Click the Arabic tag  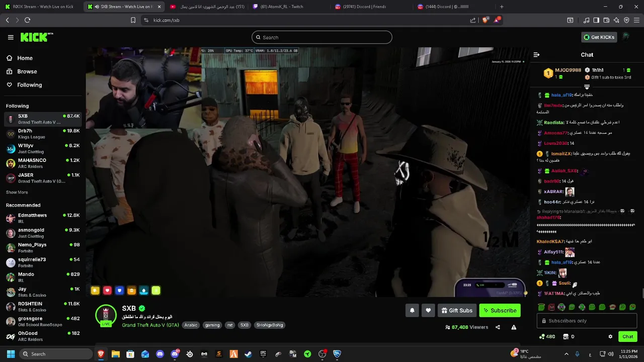[x=191, y=325]
